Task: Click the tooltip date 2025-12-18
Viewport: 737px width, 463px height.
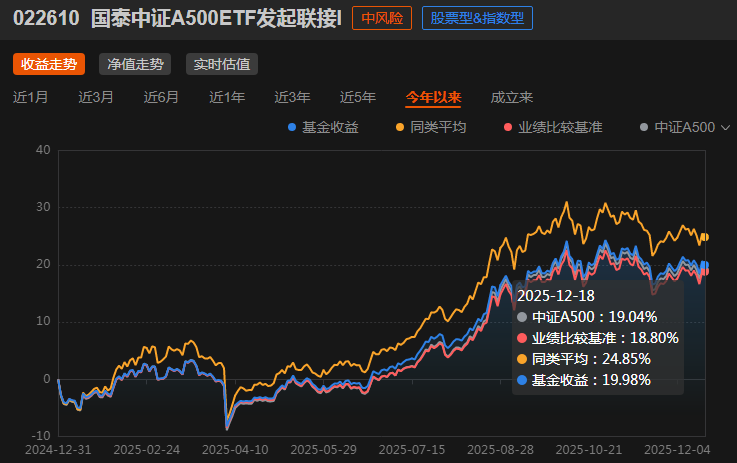Action: click(556, 296)
